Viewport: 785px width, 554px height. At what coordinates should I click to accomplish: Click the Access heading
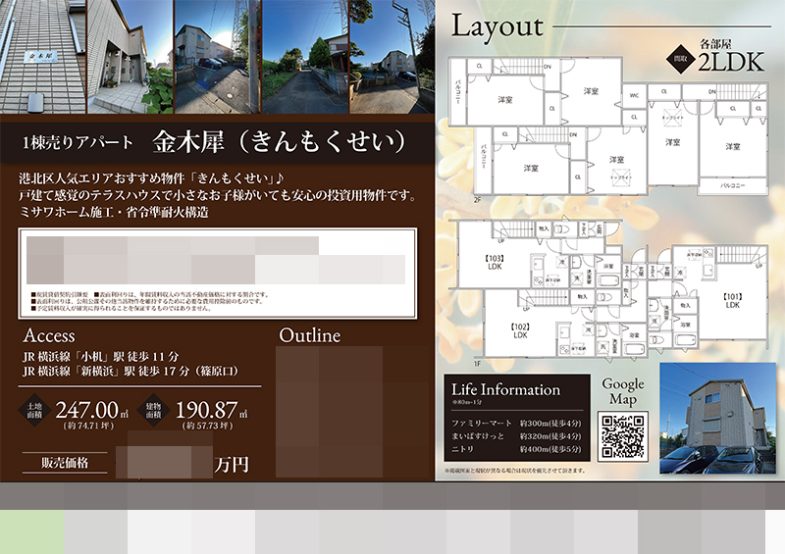point(48,335)
